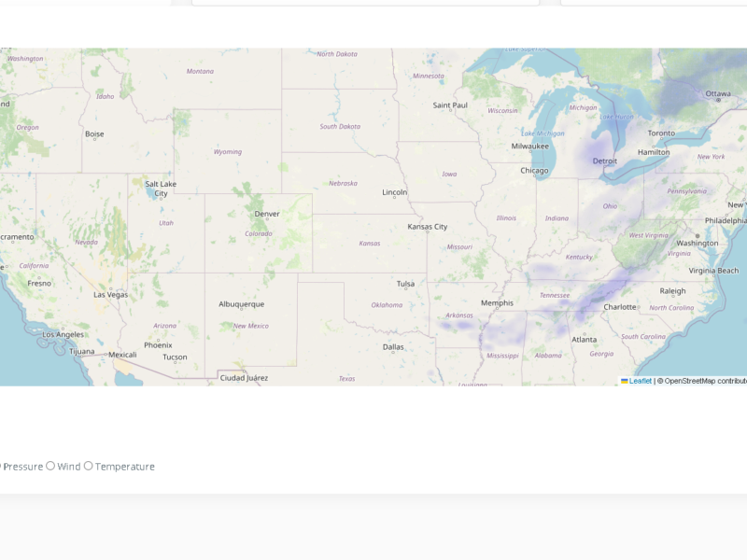Click the Wyoming state label
This screenshot has height=560, width=747.
228,152
